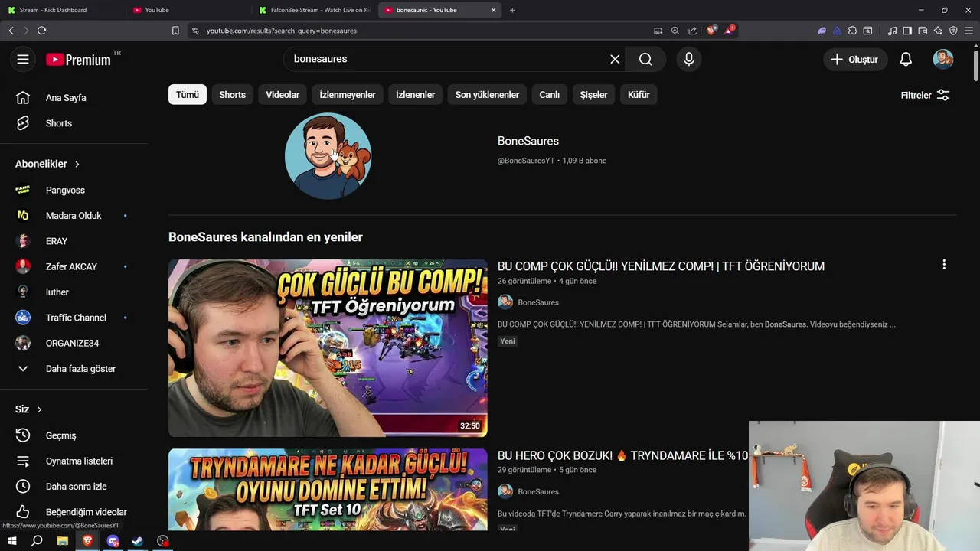This screenshot has height=551, width=980.
Task: Go back in browser history
Action: [x=11, y=31]
